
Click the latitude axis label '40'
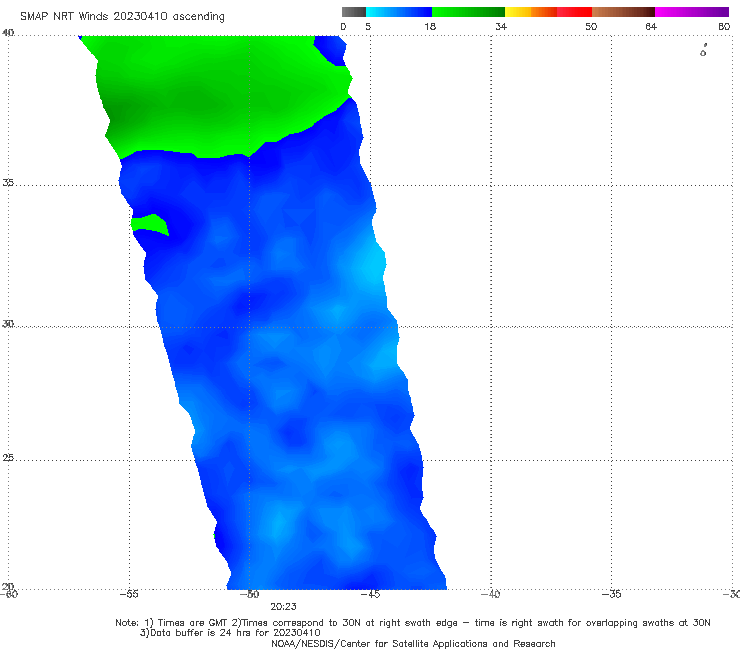8,33
